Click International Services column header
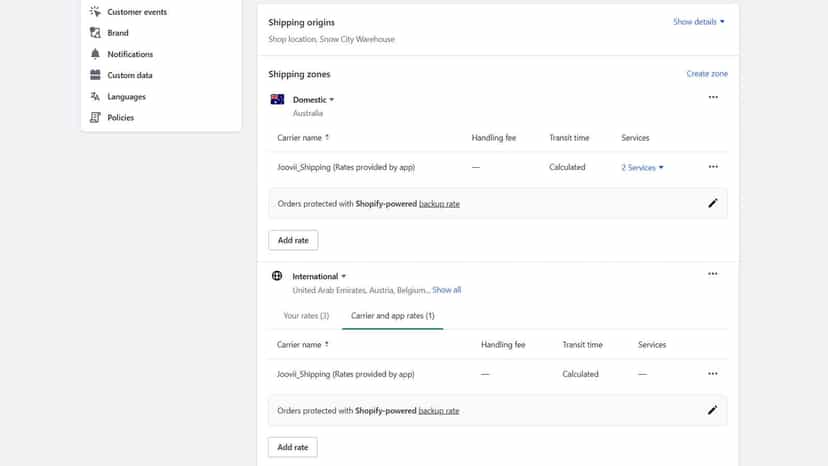Screen dimensions: 828x466 [652, 344]
